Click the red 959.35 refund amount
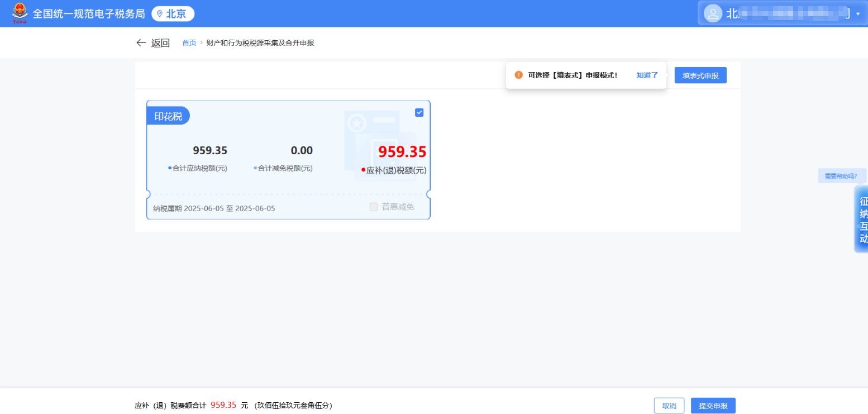Image resolution: width=868 pixels, height=414 pixels. click(400, 151)
